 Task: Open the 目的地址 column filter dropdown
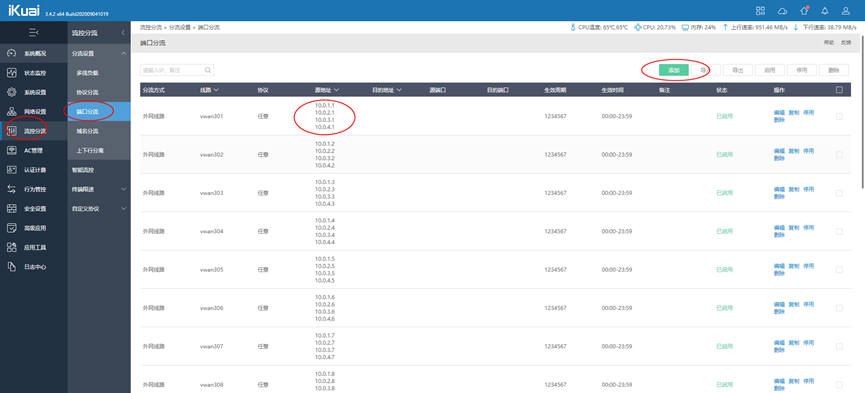tap(399, 89)
